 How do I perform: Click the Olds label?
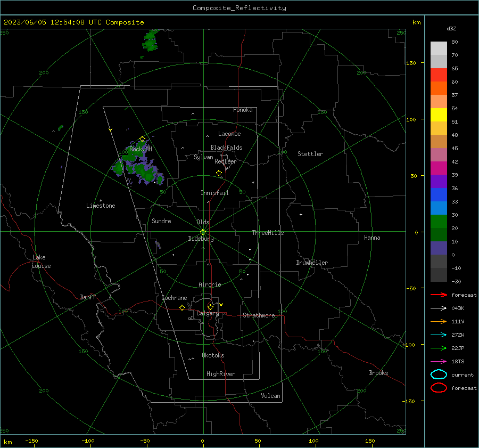tap(203, 222)
